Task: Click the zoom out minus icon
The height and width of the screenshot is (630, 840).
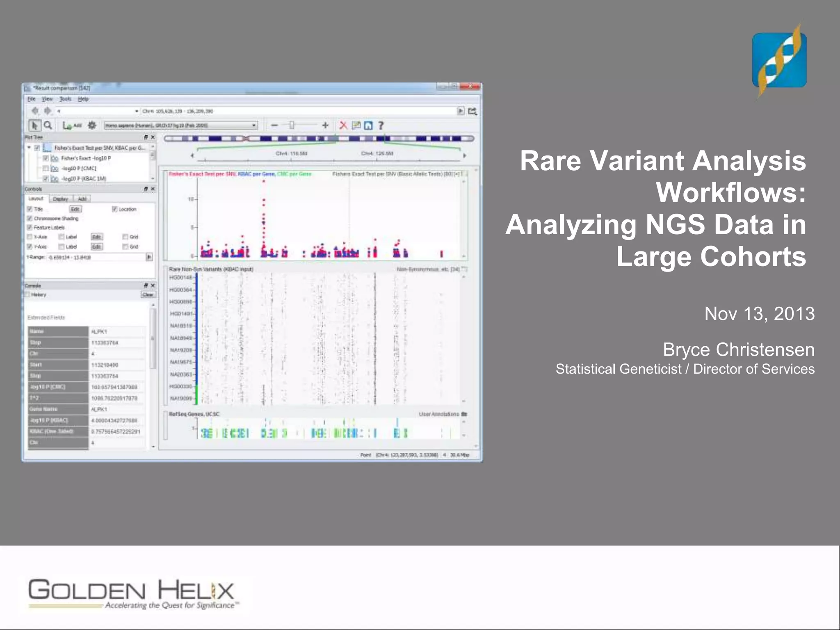Action: (274, 126)
